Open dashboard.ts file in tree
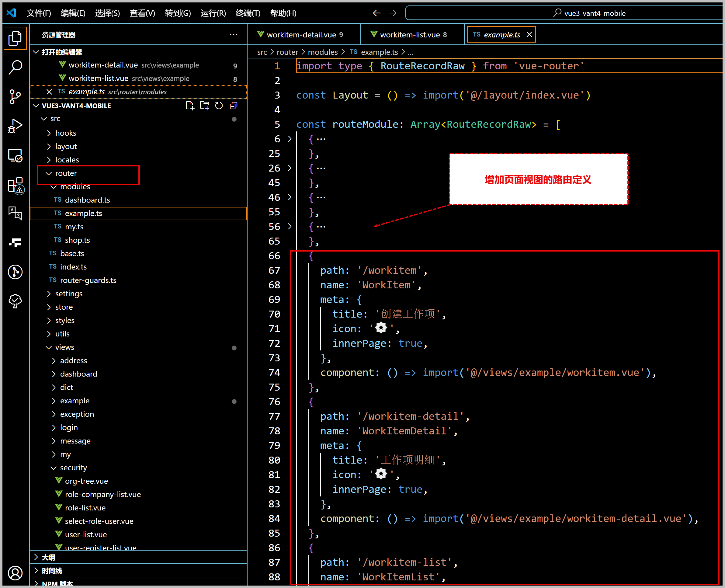This screenshot has width=725, height=588. pos(87,200)
